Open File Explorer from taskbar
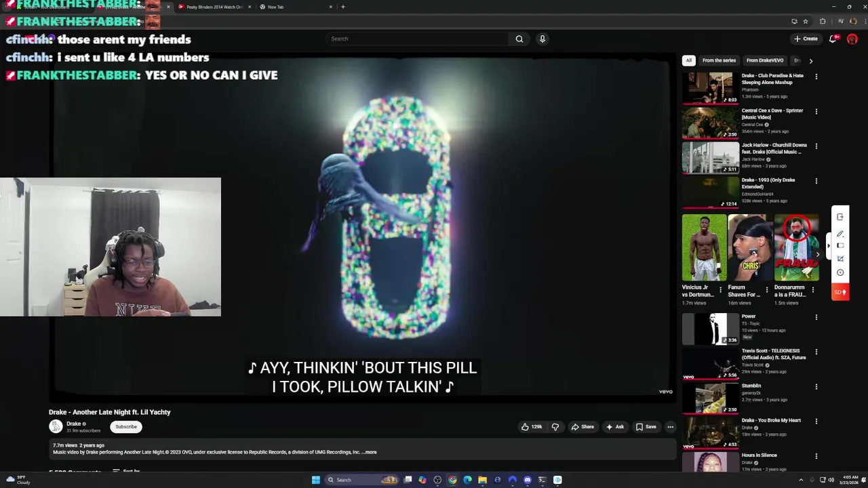This screenshot has height=488, width=868. click(482, 480)
